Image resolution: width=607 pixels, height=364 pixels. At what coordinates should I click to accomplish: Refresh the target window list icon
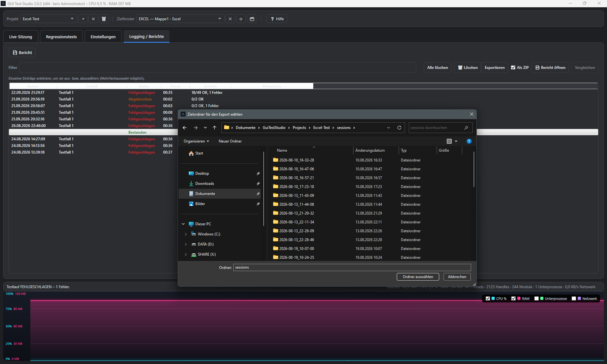click(241, 19)
